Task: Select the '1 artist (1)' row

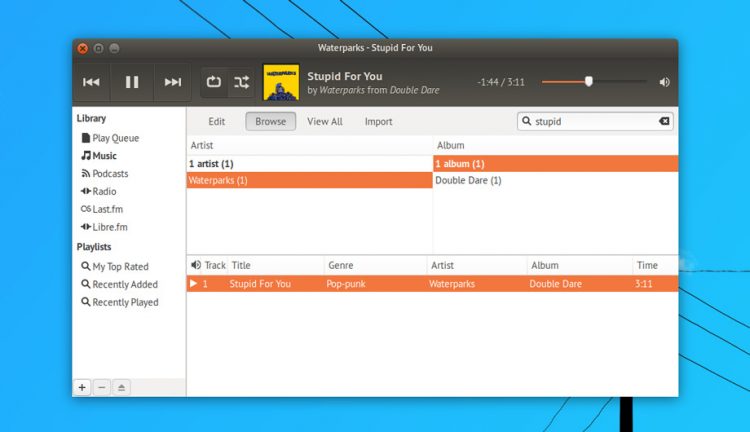Action: click(x=309, y=164)
